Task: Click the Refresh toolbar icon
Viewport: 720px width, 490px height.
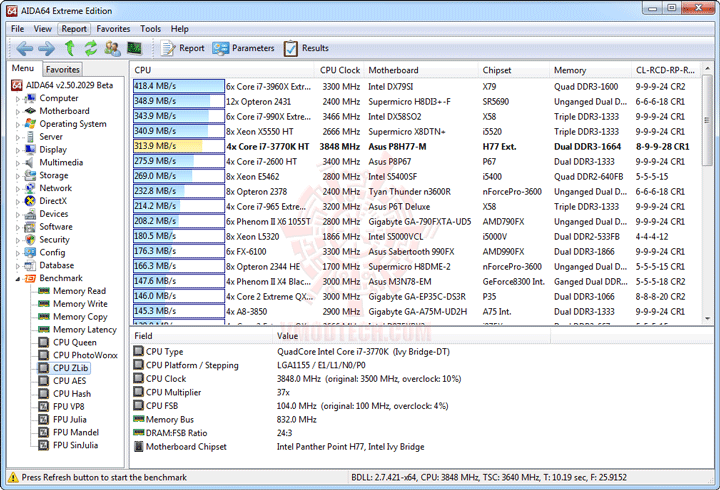Action: 91,48
